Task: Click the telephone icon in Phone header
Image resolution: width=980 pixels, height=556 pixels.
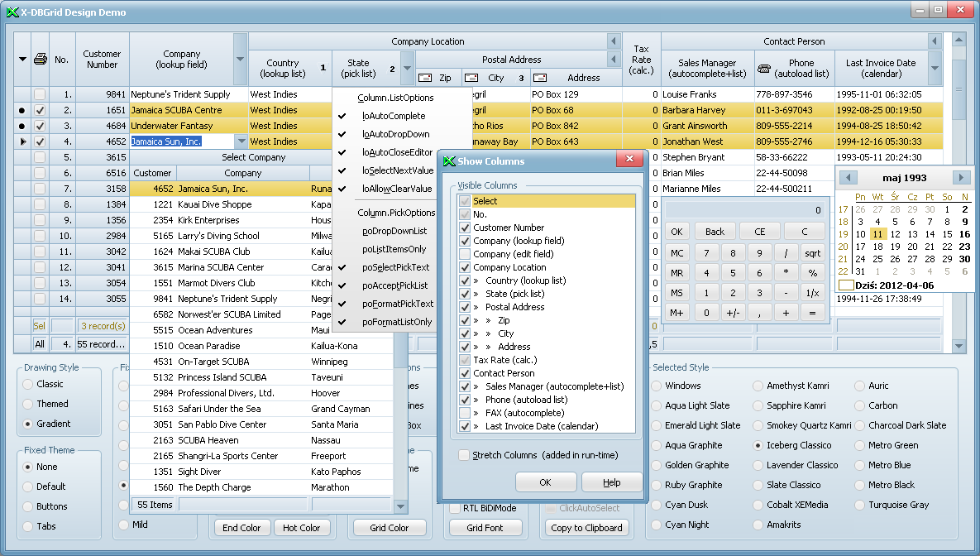Action: click(765, 69)
